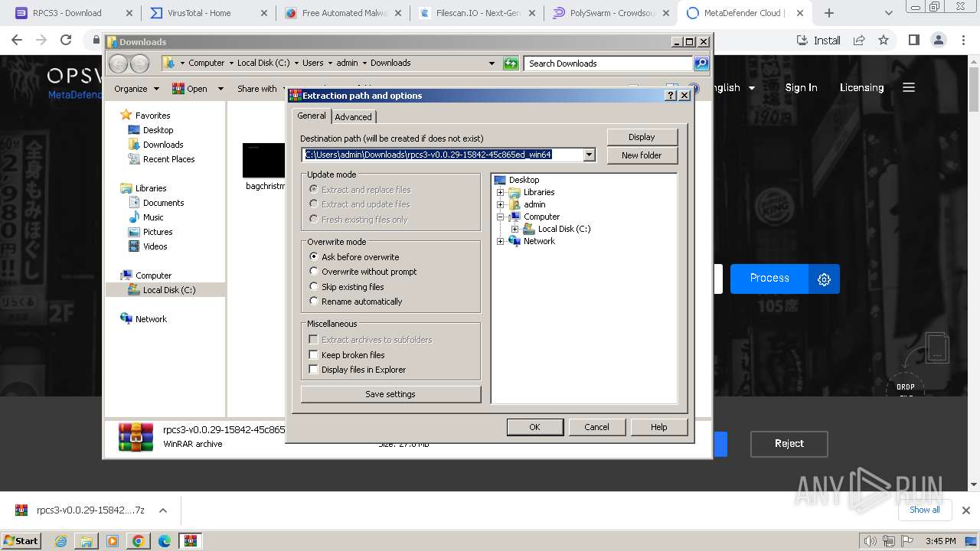The width and height of the screenshot is (980, 551).
Task: Switch to Chrome in taskbar
Action: pyautogui.click(x=139, y=540)
